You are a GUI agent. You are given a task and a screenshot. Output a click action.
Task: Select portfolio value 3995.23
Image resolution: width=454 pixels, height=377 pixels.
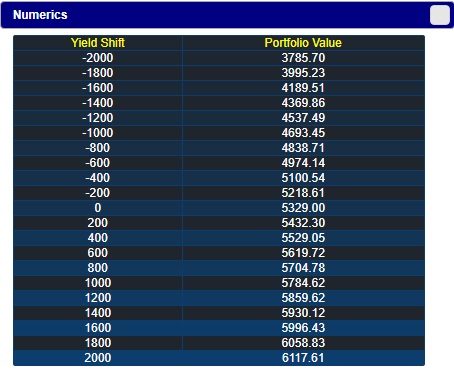point(303,73)
